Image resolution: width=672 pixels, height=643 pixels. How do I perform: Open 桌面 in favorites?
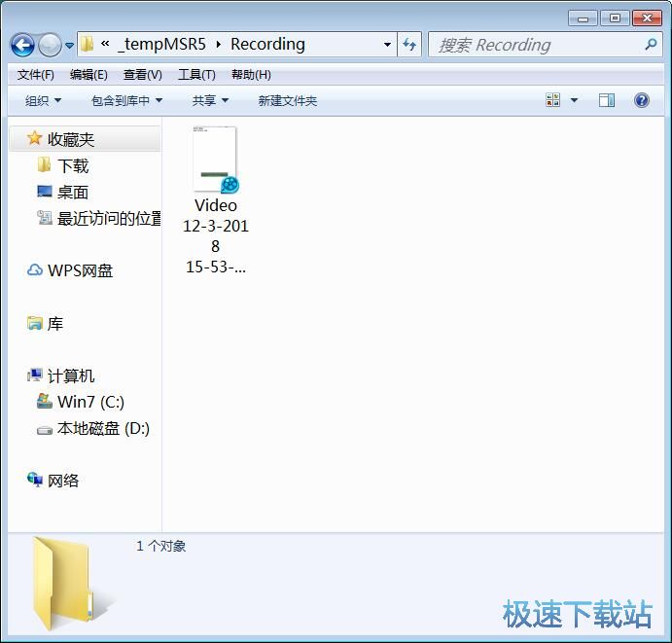pyautogui.click(x=73, y=193)
